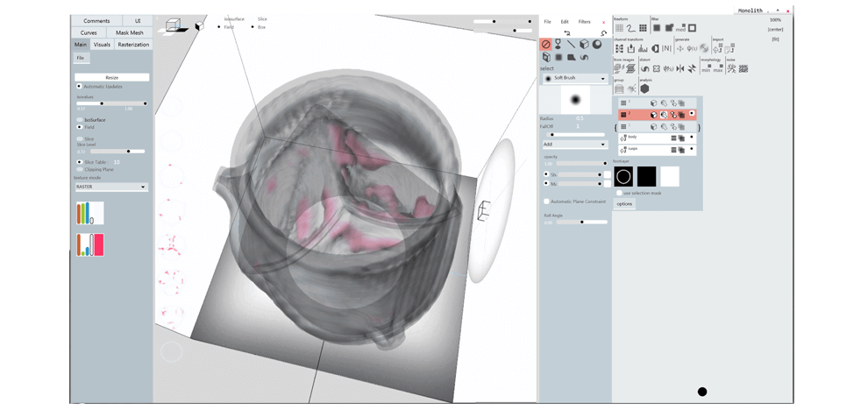Click the redo arrow below the x
868x410 pixels.
(x=602, y=32)
